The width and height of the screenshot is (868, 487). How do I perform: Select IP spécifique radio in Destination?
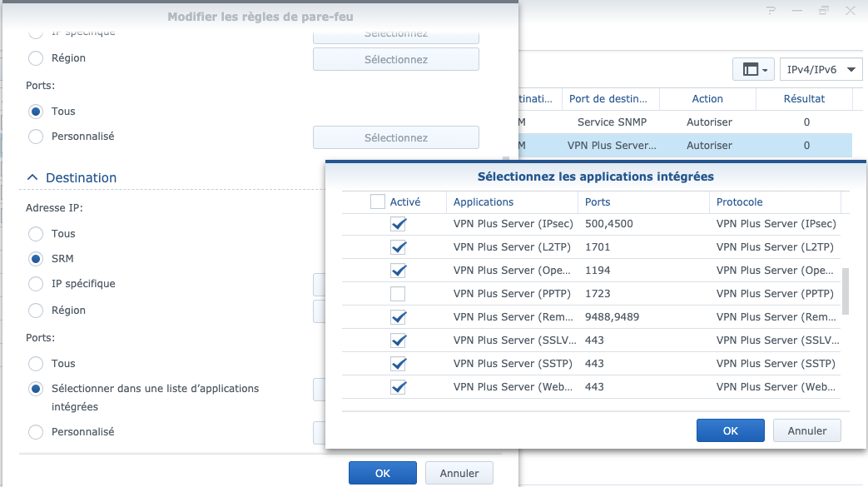pos(36,284)
